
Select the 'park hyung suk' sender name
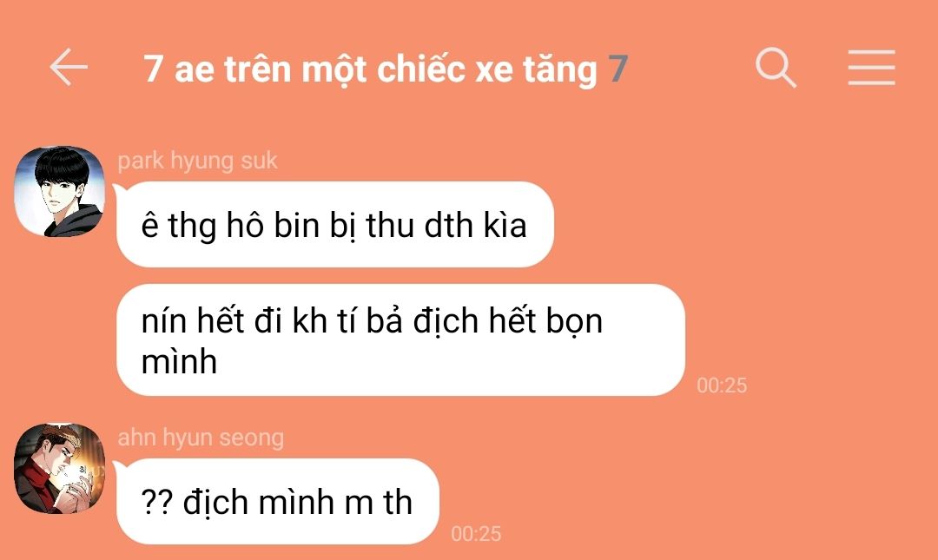click(197, 161)
